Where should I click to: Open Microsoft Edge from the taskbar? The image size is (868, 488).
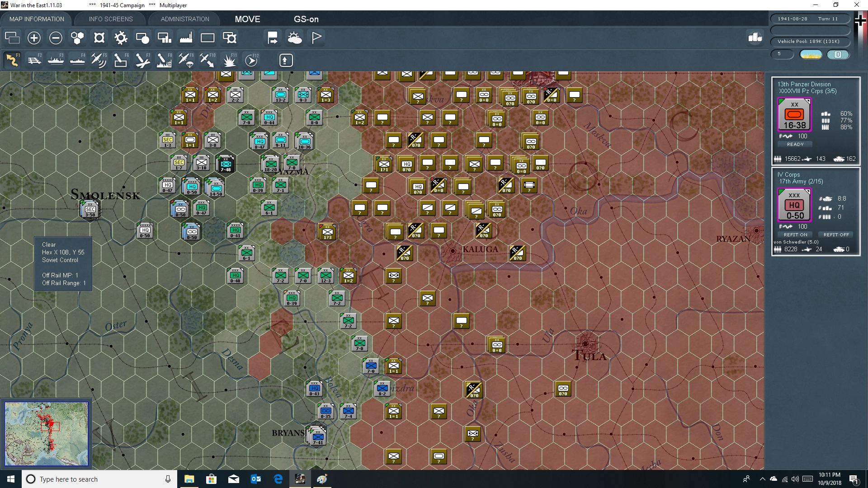tap(278, 479)
